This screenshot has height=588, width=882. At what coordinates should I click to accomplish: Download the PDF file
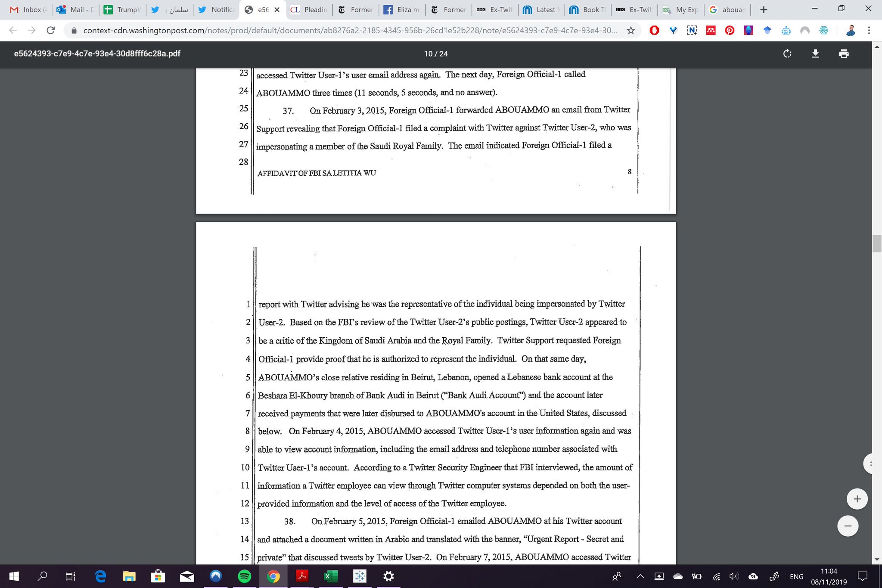(815, 54)
